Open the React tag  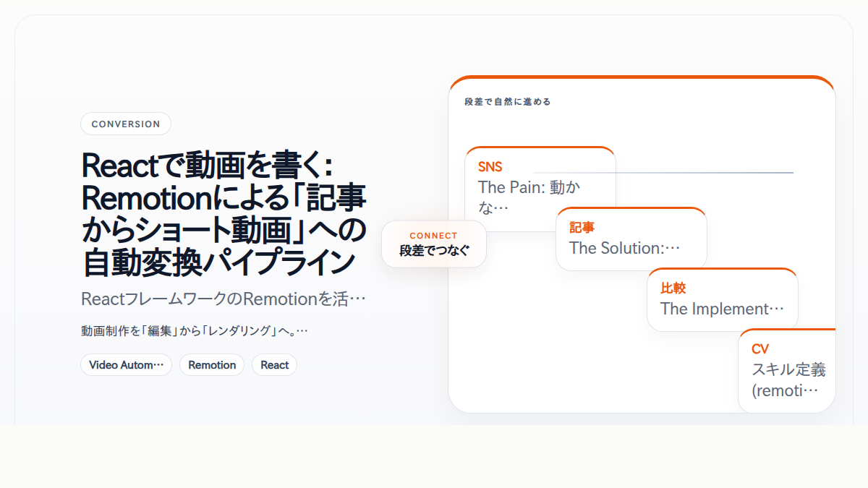(x=274, y=364)
